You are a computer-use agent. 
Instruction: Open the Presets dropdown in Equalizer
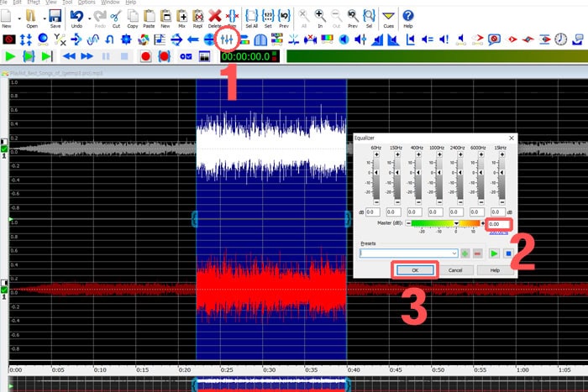point(454,253)
